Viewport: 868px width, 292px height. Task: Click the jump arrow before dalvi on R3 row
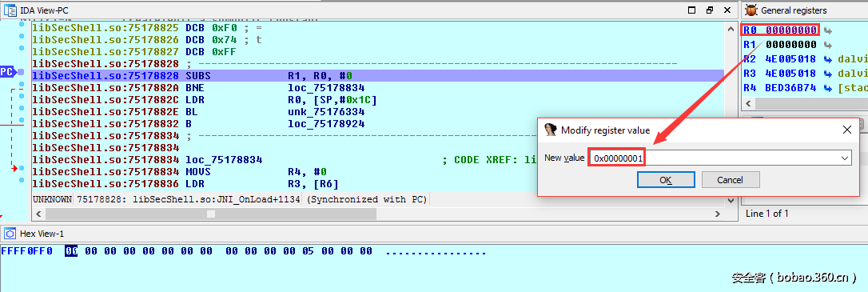(x=828, y=73)
